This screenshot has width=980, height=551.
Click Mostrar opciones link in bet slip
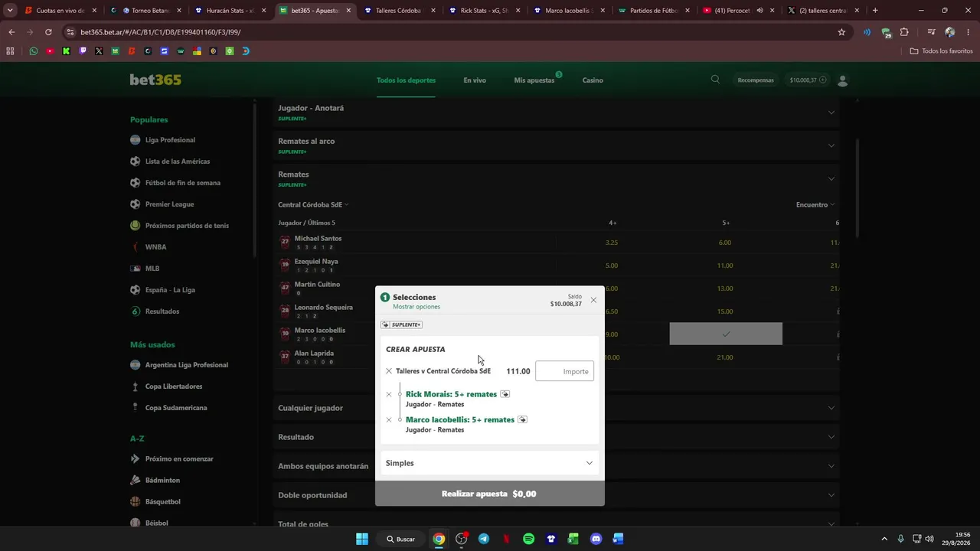(416, 307)
